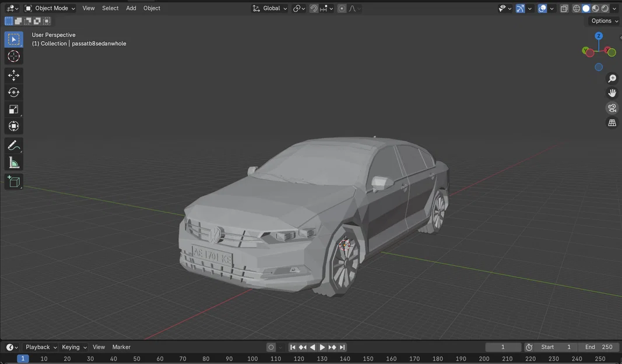622x364 pixels.
Task: Select the Move tool in the toolbar
Action: click(13, 75)
